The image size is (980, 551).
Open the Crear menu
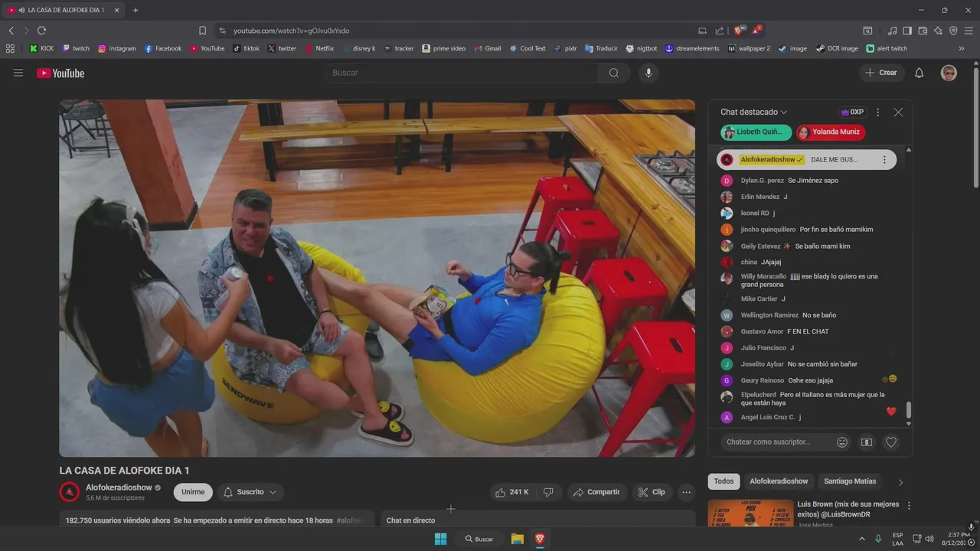coord(880,73)
